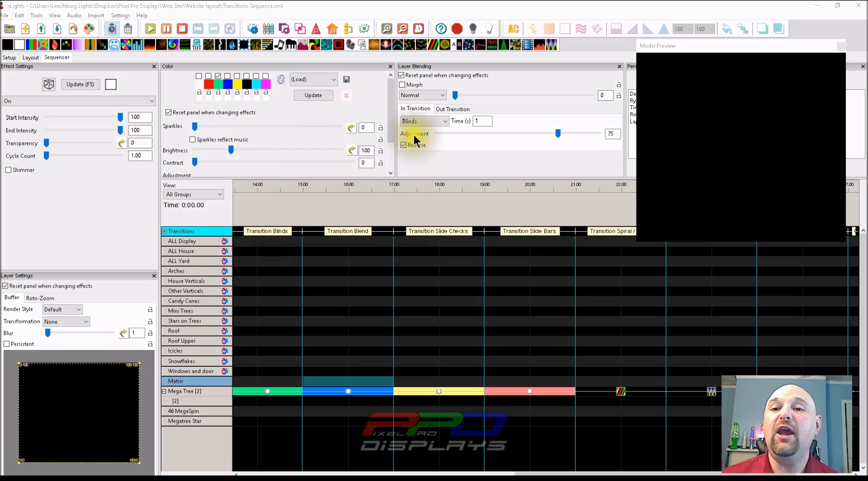Screen dimensions: 868x481
Task: Click the save palette floppy disk icon
Action: click(x=346, y=79)
